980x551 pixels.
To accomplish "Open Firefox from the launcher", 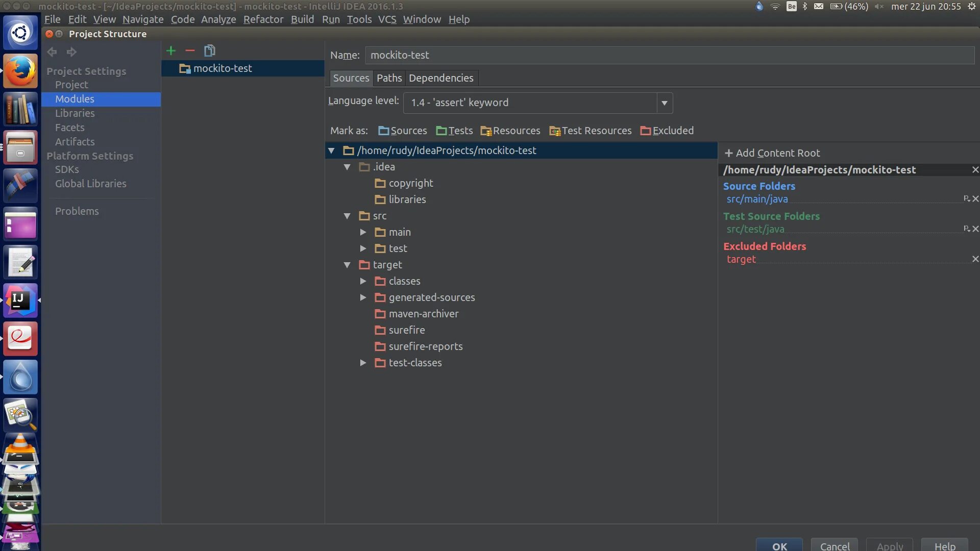I will point(20,71).
